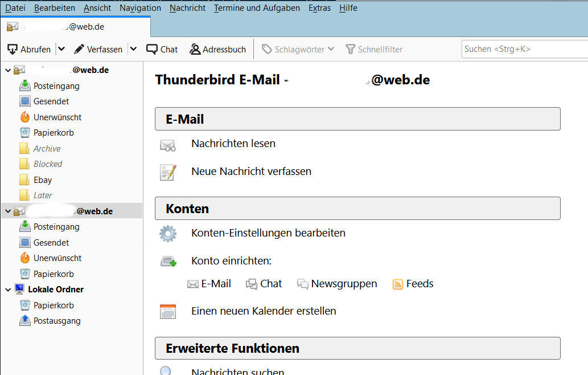Collapse the second @web.de account tree
The image size is (588, 375).
[8, 211]
